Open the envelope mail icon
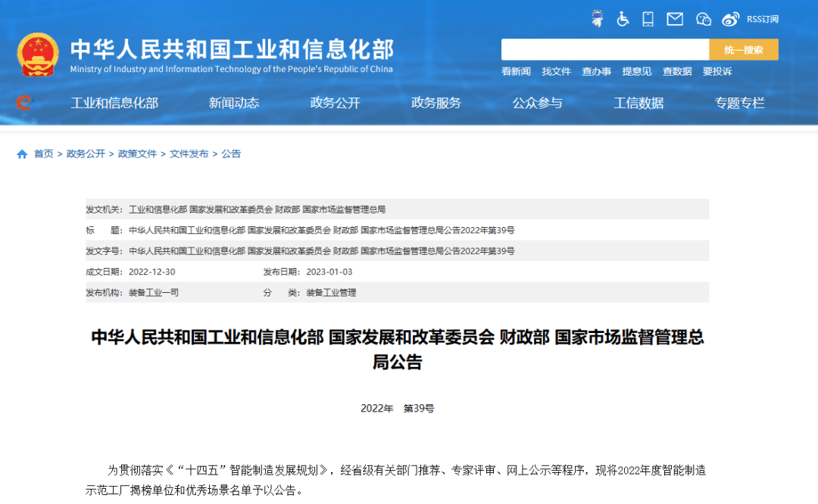This screenshot has width=818, height=504. click(x=675, y=19)
